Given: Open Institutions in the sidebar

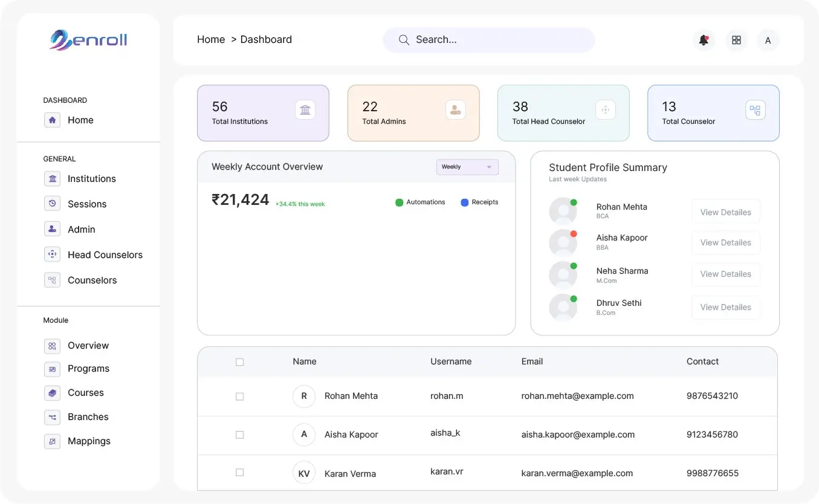Looking at the screenshot, I should point(91,179).
